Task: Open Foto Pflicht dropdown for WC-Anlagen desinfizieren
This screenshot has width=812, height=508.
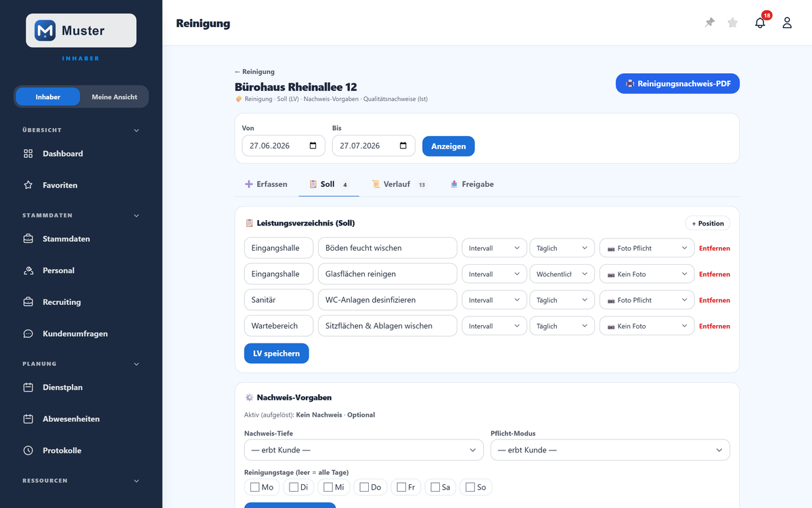Action: pos(647,300)
